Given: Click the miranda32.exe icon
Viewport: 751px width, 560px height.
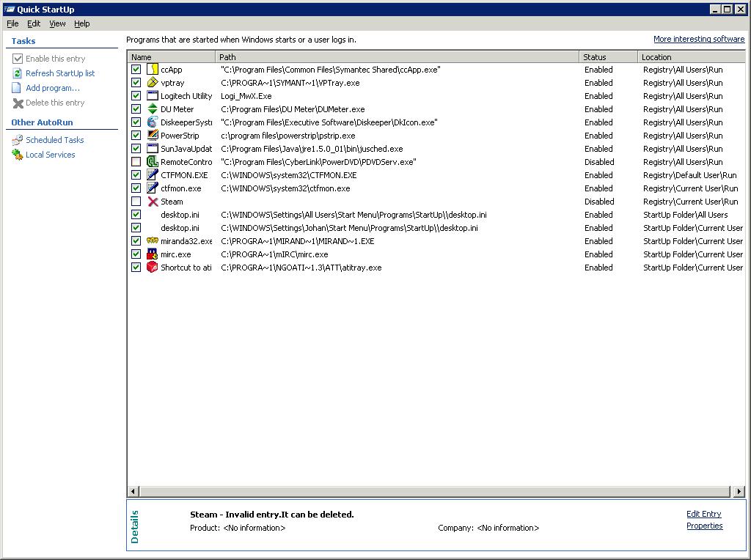Looking at the screenshot, I should [x=153, y=240].
